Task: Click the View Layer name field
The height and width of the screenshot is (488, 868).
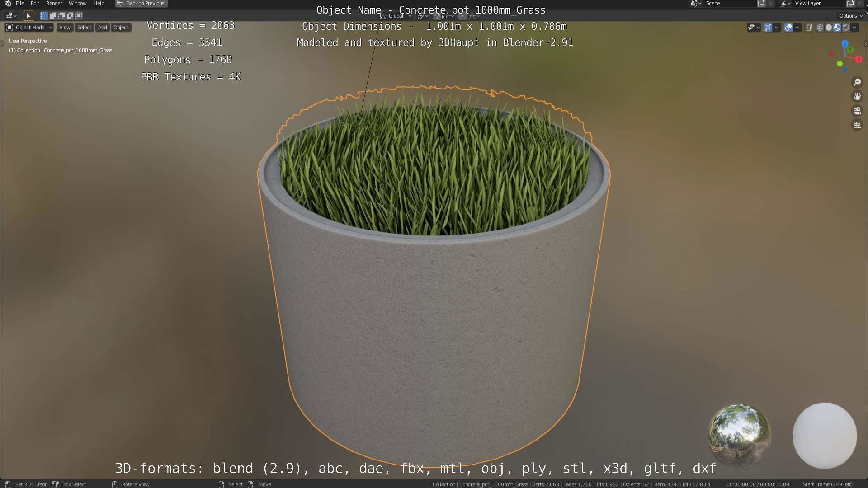Action: (819, 3)
